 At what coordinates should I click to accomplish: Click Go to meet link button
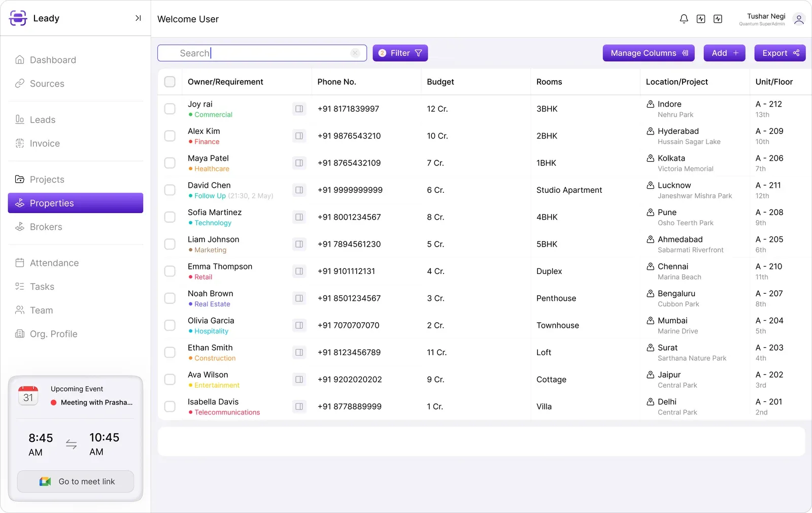[x=76, y=482]
